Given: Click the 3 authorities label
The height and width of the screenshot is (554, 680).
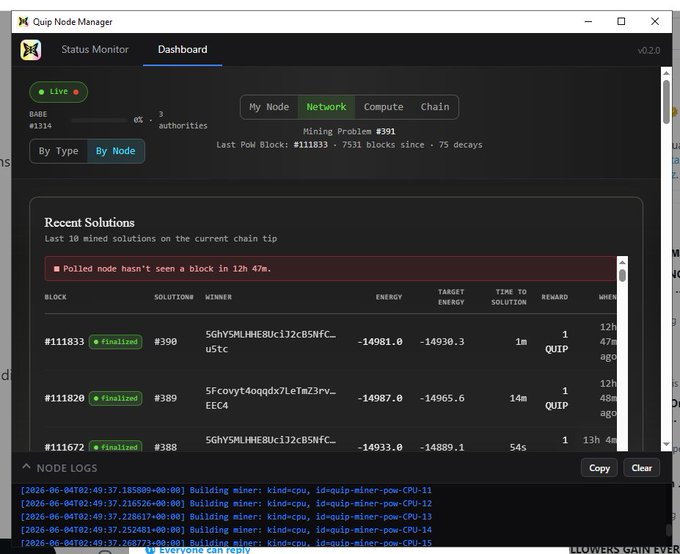Looking at the screenshot, I should pyautogui.click(x=183, y=120).
